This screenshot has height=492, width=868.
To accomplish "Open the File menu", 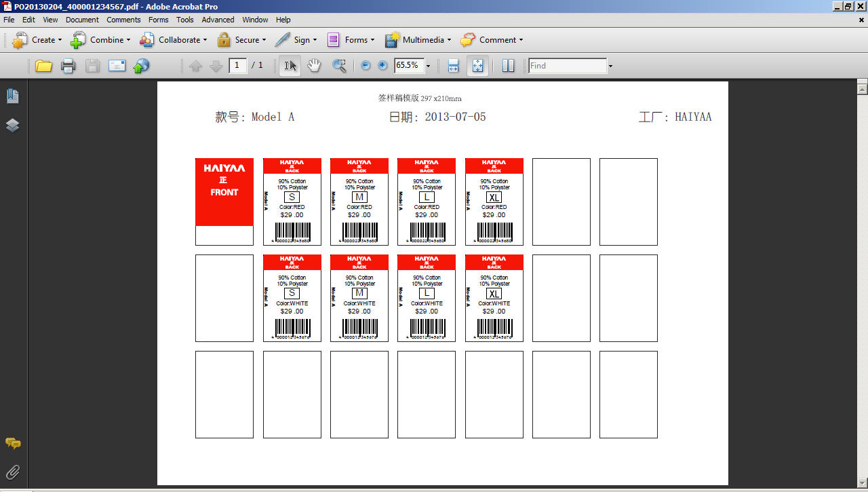I will point(9,20).
